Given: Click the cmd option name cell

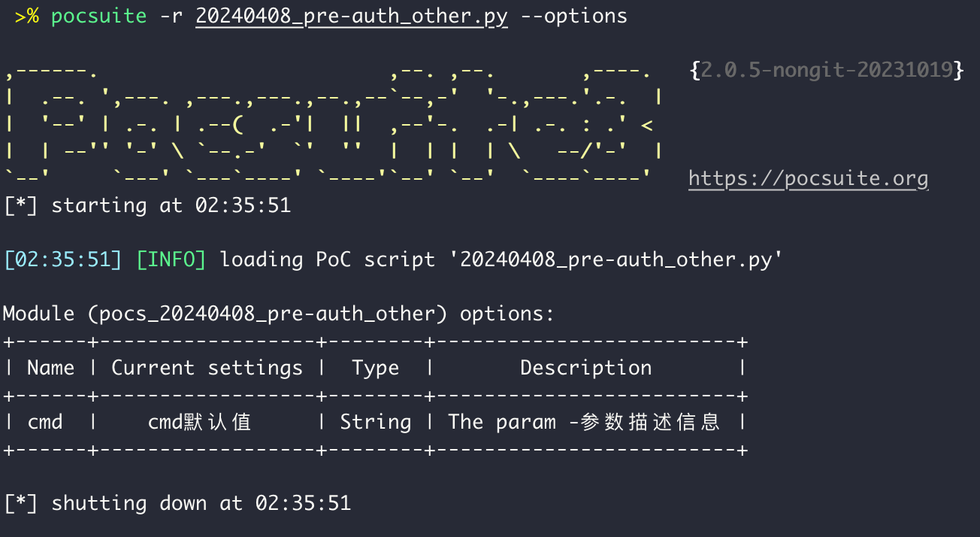Looking at the screenshot, I should [x=45, y=422].
